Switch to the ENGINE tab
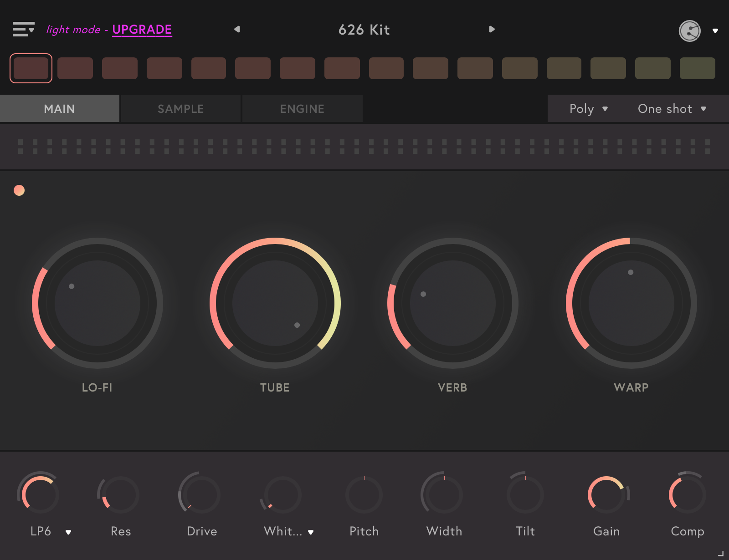The image size is (729, 560). pos(302,109)
